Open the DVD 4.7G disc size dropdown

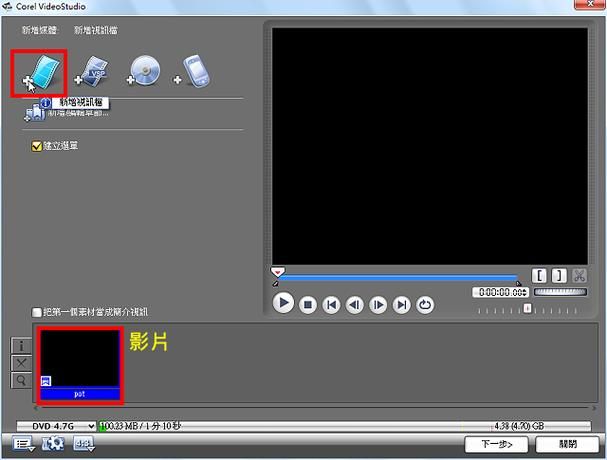pyautogui.click(x=56, y=425)
